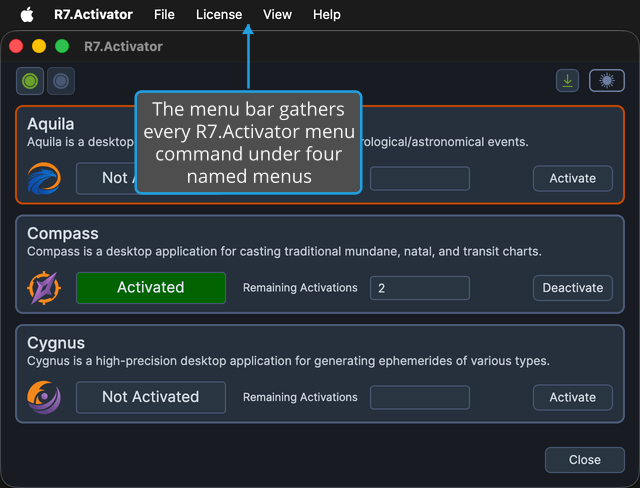Click the Aquila eagle logo icon
Screen dimensions: 640x488
click(44, 178)
